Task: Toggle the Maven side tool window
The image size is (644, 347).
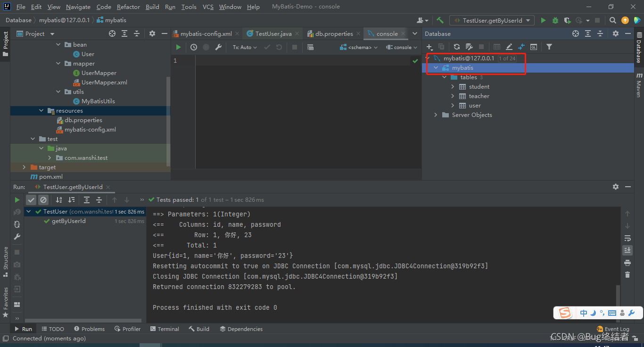Action: (x=639, y=85)
